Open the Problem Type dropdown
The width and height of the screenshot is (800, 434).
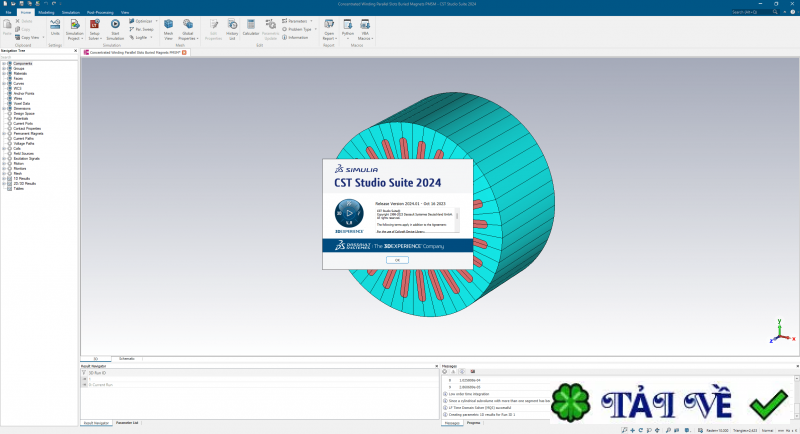pyautogui.click(x=301, y=29)
